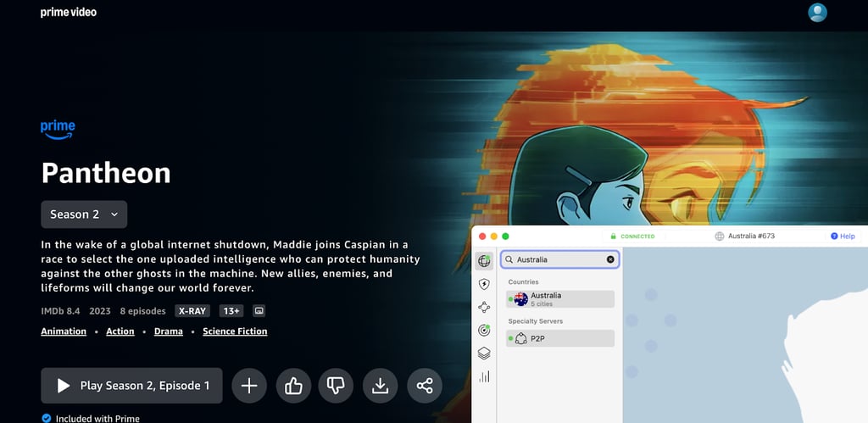The height and width of the screenshot is (423, 868).
Task: Click the Included with Prime checkmark icon
Action: tap(47, 418)
